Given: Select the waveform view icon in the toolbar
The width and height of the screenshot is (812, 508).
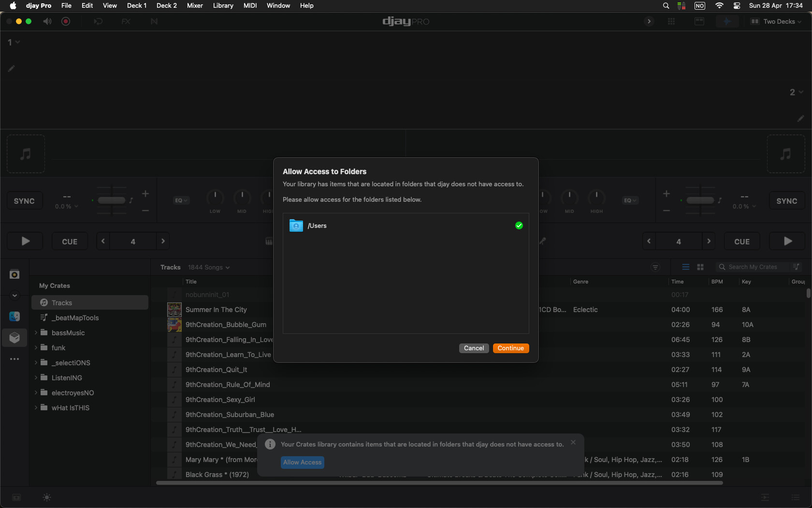Looking at the screenshot, I should tap(727, 21).
